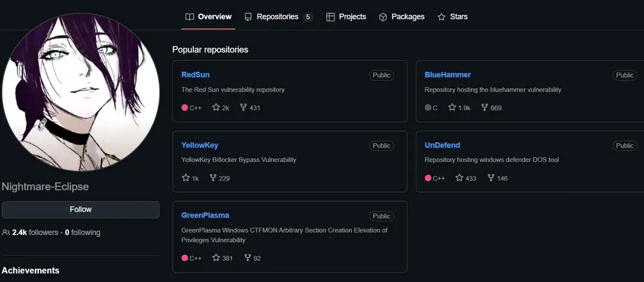Click the GreenPlasma star icon
This screenshot has width=644, height=282.
(216, 258)
